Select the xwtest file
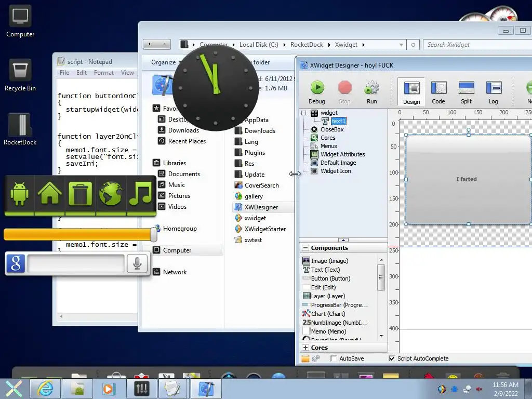Image resolution: width=532 pixels, height=399 pixels. coord(253,240)
